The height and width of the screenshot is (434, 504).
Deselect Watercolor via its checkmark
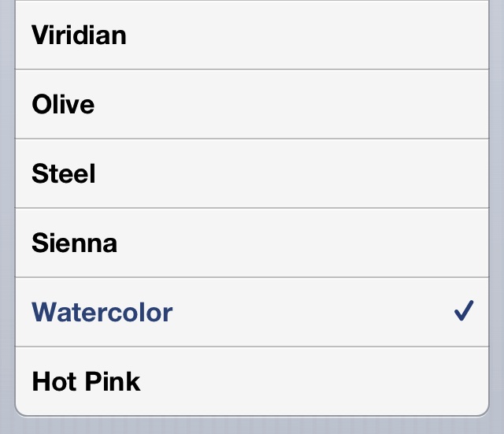463,312
